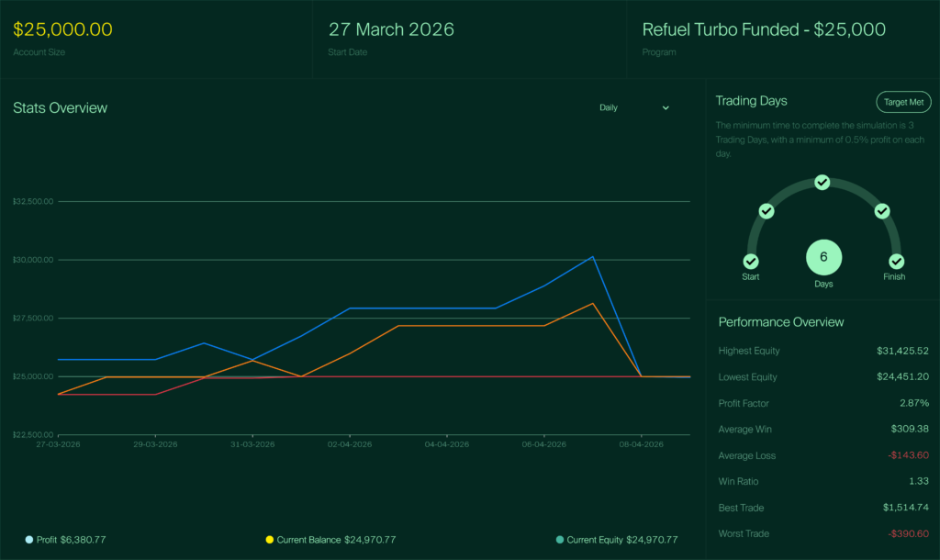Click the light blue Profit legend dot

coord(29,540)
